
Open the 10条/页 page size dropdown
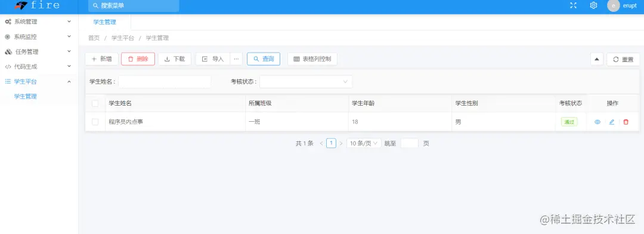coord(364,143)
